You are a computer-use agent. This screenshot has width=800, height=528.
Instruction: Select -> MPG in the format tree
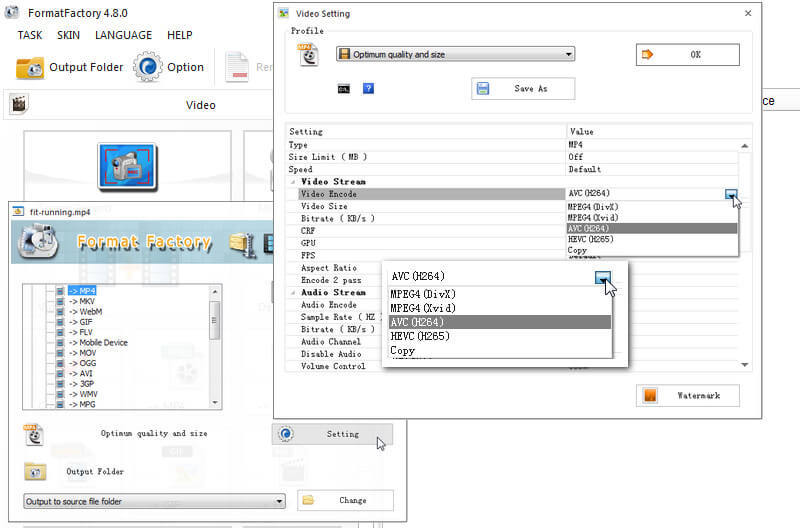82,404
